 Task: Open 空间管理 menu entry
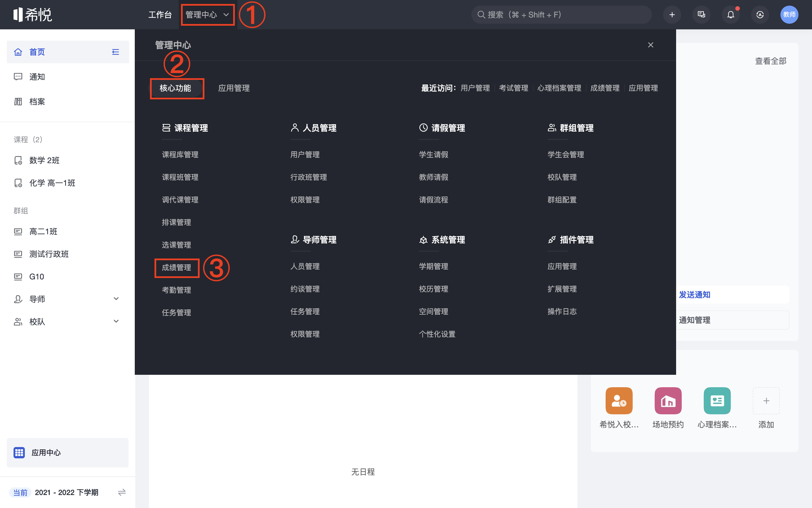point(434,312)
